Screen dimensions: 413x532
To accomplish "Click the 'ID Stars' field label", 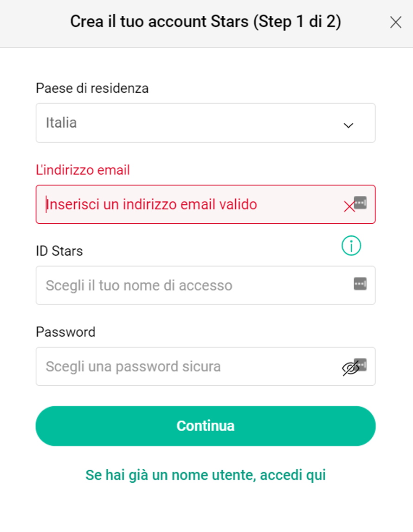I will point(59,251).
